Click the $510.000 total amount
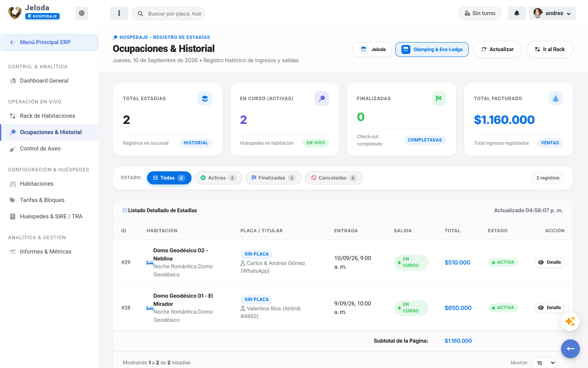The height and width of the screenshot is (368, 588). [x=457, y=262]
